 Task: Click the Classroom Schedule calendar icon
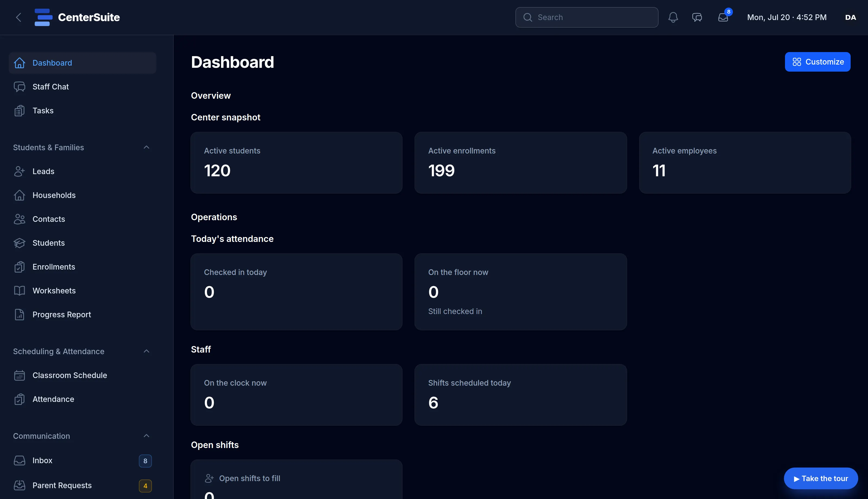[x=20, y=375]
